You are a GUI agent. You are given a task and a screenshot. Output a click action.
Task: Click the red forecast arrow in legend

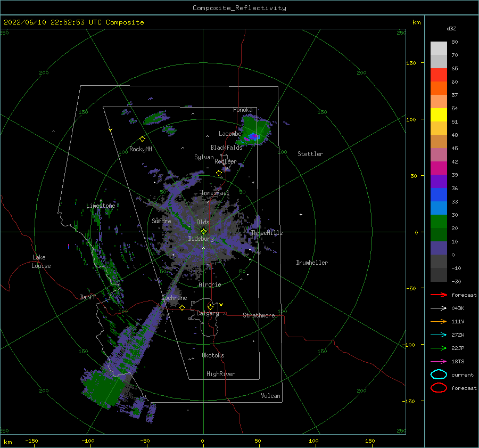point(439,295)
